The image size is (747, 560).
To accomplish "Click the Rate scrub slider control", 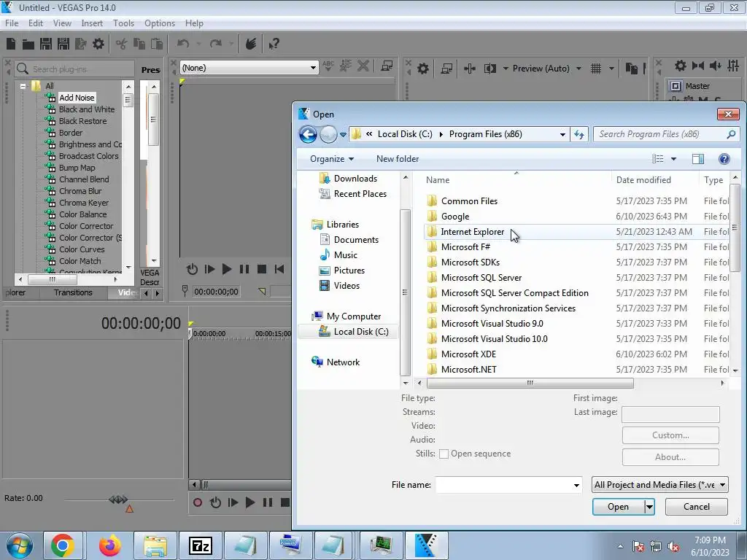I will coord(118,499).
